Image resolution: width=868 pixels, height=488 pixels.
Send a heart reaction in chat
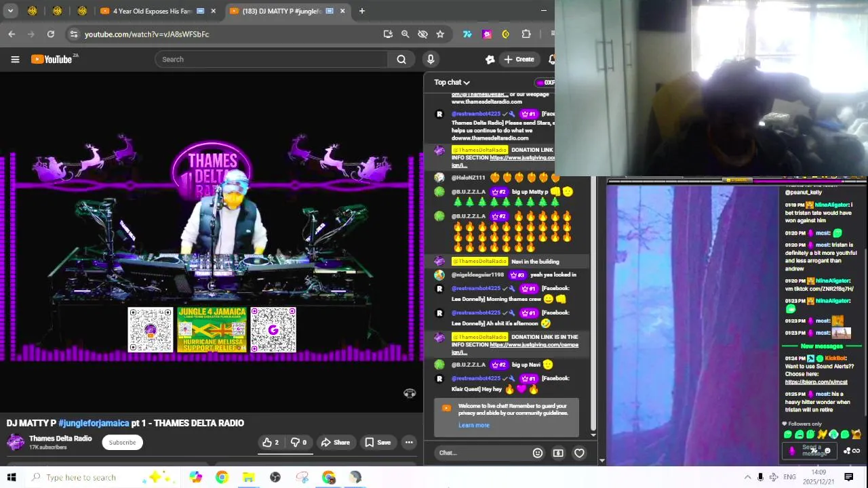pos(579,453)
